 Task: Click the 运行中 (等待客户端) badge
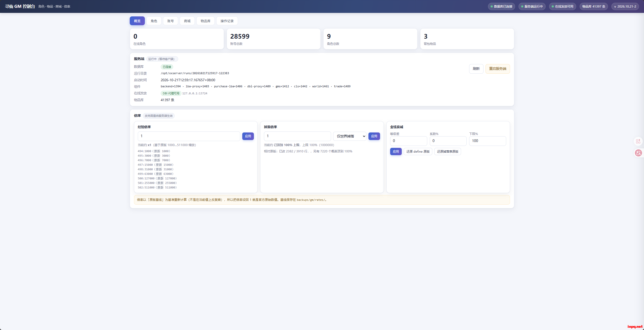[162, 59]
